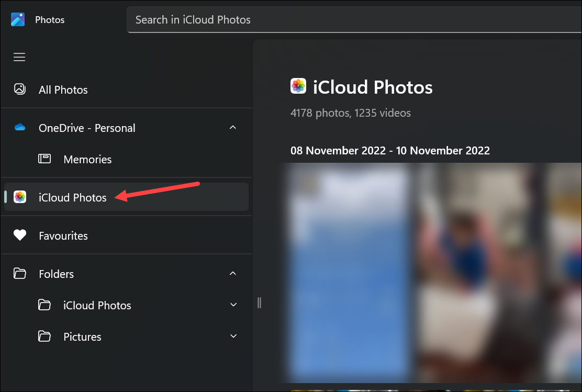Open the hamburger navigation menu

(19, 57)
